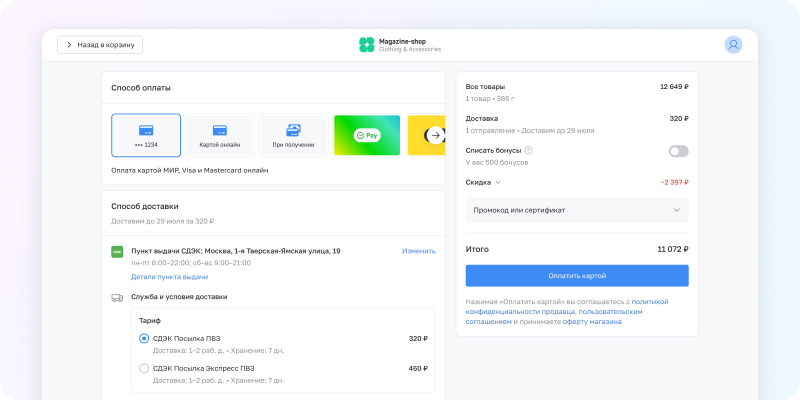Viewport: 800px width, 400px height.
Task: Select СДЭК Посылка Экспресс ПВЗ tariff
Action: point(144,369)
